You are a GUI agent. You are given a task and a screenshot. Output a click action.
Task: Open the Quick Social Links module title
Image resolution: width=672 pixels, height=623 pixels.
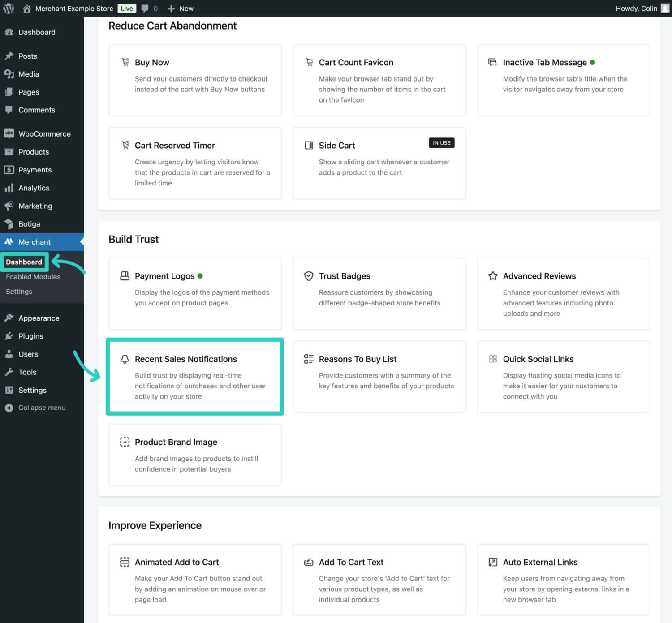pyautogui.click(x=538, y=359)
